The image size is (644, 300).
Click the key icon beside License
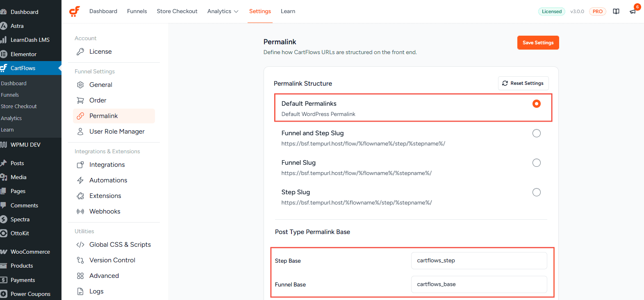pos(80,52)
